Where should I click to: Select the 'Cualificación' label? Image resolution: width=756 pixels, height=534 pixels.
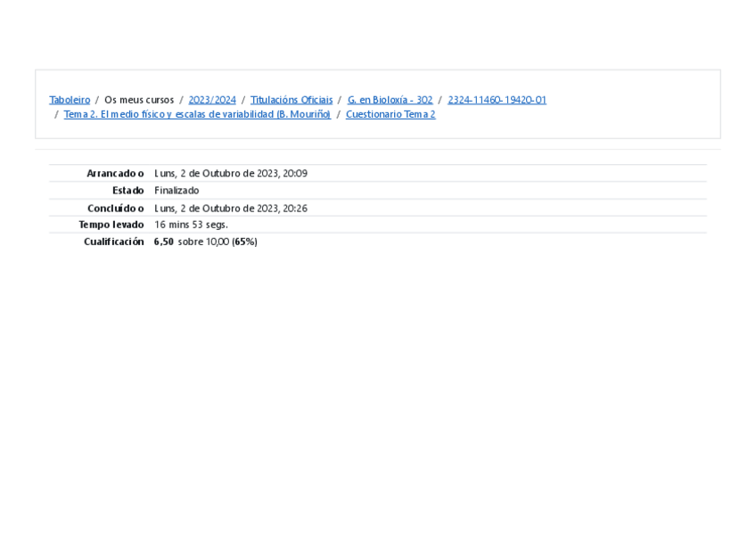[x=114, y=242]
